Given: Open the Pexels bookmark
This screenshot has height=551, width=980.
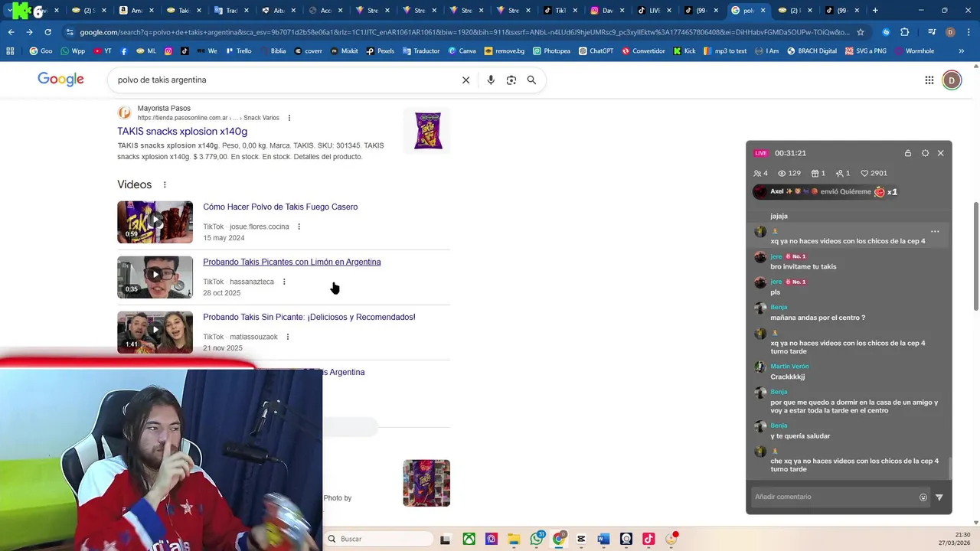Looking at the screenshot, I should coord(381,51).
